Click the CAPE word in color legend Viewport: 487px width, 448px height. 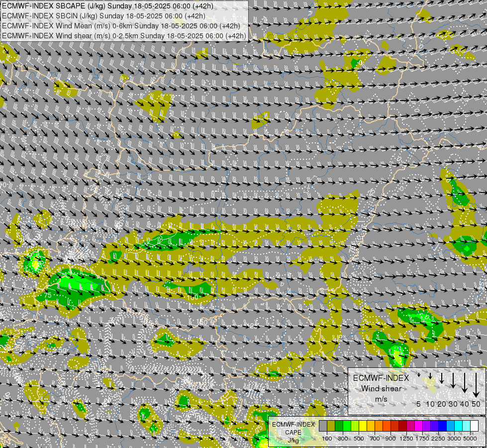pos(293,433)
